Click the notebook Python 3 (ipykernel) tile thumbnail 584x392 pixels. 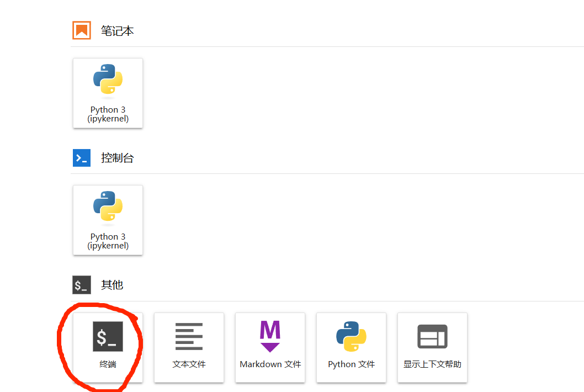click(108, 93)
